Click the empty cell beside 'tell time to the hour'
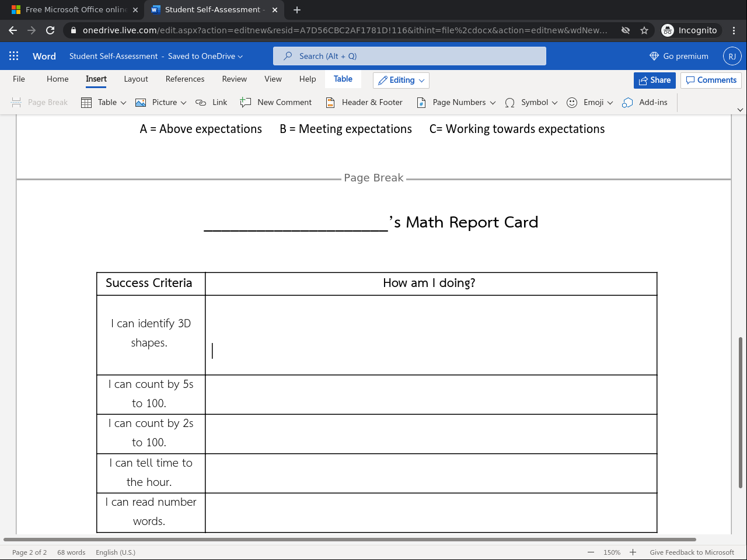 431,474
